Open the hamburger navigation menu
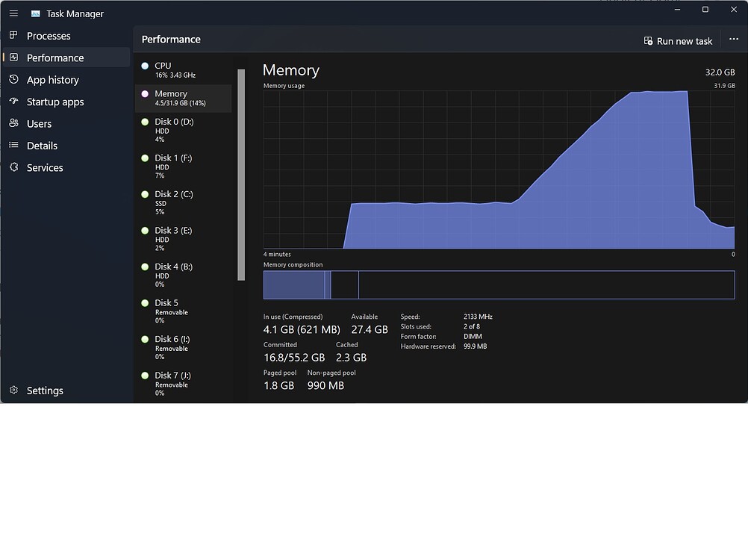This screenshot has height=560, width=748. point(13,13)
